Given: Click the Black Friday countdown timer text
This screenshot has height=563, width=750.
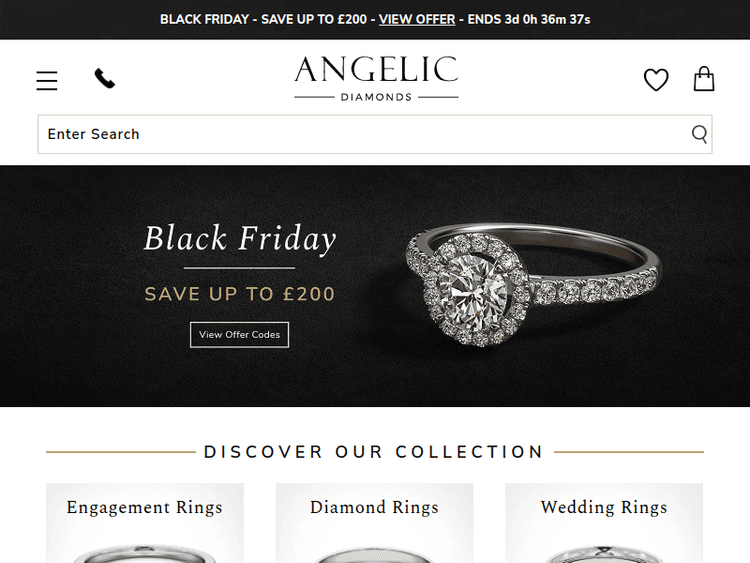Looking at the screenshot, I should tap(529, 20).
